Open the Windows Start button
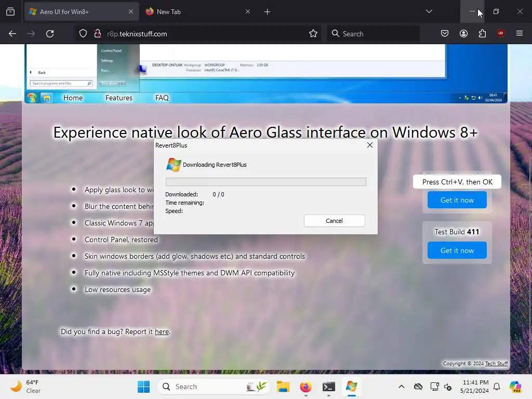The height and width of the screenshot is (399, 532). pos(143,387)
